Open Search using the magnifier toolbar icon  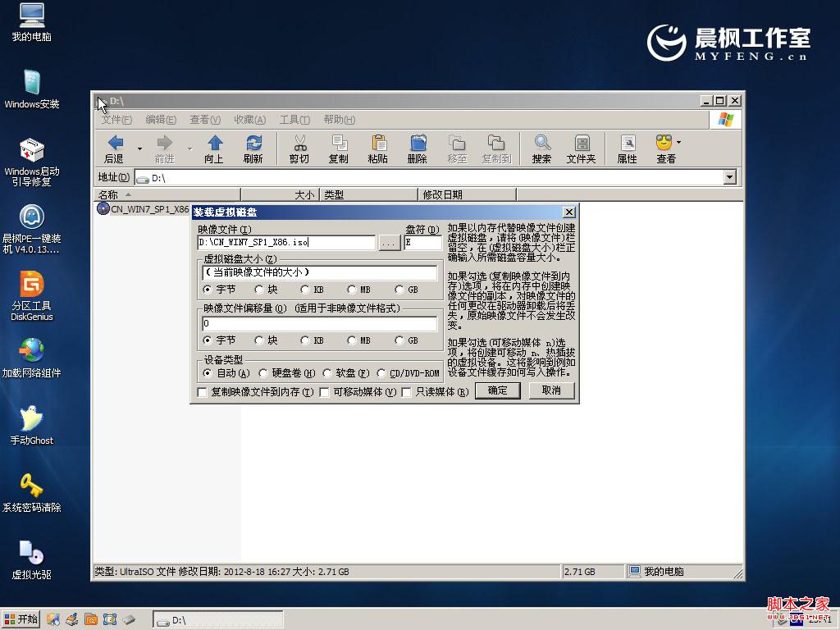coord(541,148)
